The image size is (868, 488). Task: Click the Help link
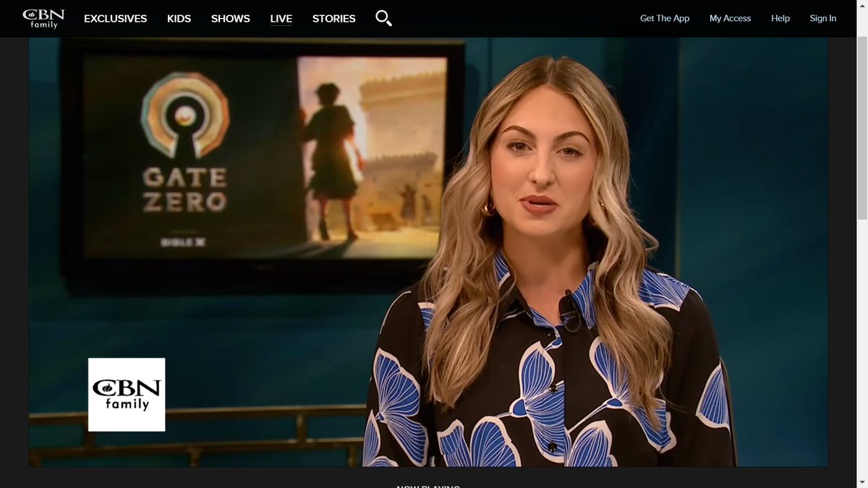click(x=780, y=18)
